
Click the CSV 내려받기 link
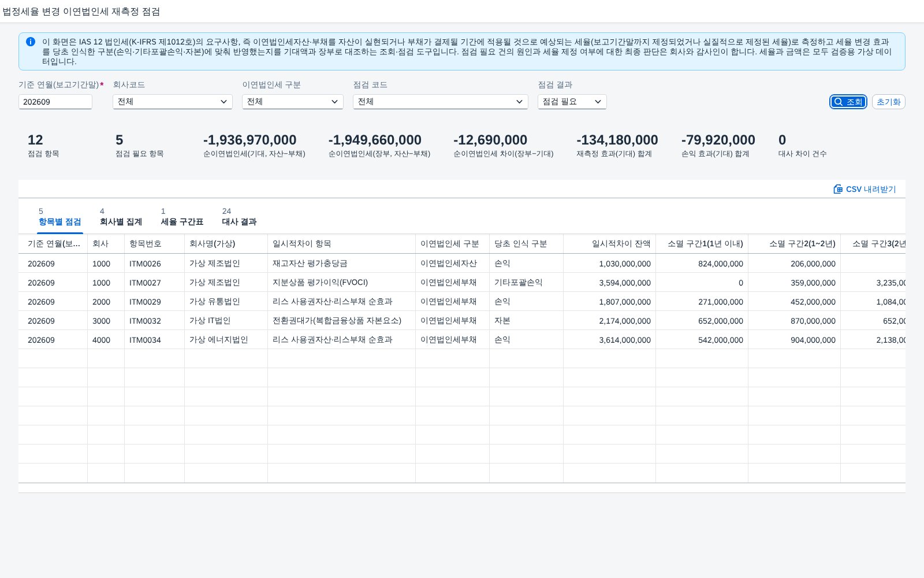click(865, 189)
